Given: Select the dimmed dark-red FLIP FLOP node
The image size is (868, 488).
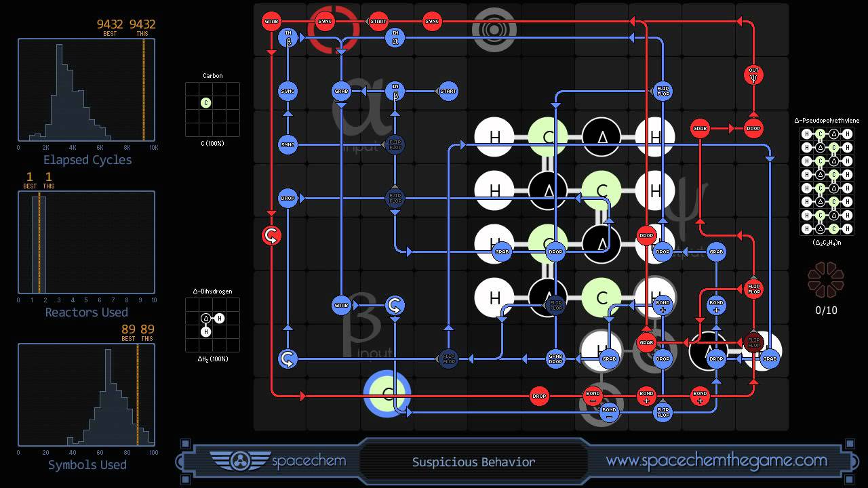Looking at the screenshot, I should coord(753,342).
